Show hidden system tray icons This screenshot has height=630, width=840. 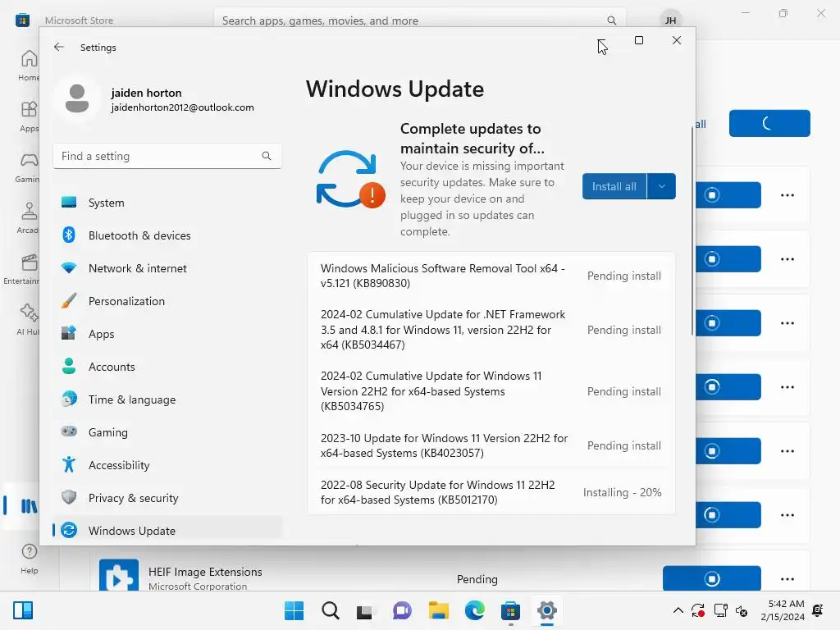(x=678, y=610)
